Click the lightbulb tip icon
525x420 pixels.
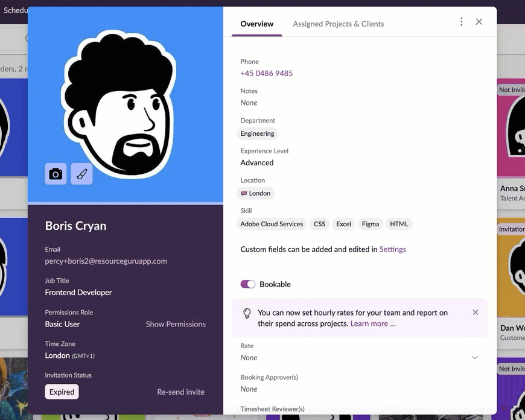tap(247, 314)
